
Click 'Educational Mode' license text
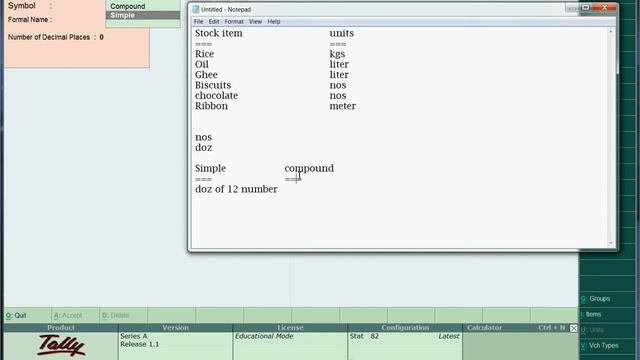(x=264, y=336)
